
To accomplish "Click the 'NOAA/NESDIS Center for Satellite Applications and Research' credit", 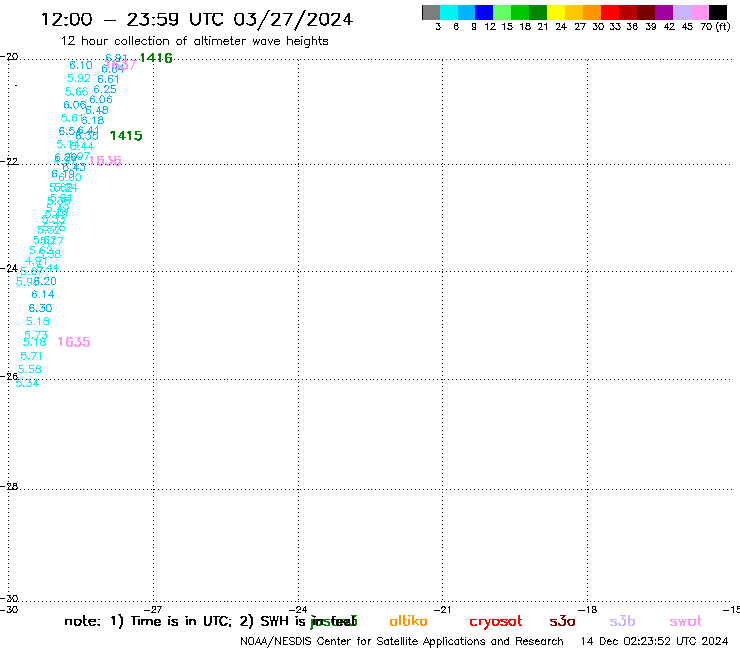I will click(x=402, y=642).
